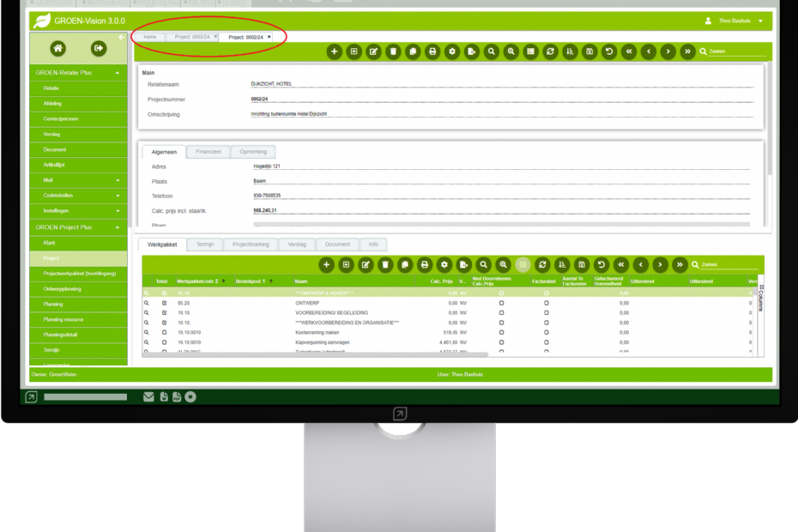
Task: Check the Tekst box for Kapvergunning aanvragen
Action: (x=164, y=342)
